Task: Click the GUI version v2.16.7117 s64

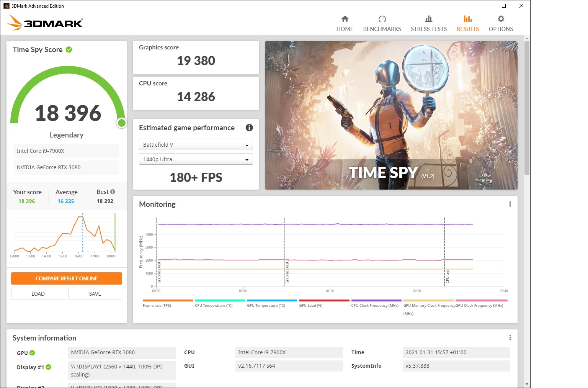Action: pyautogui.click(x=289, y=366)
